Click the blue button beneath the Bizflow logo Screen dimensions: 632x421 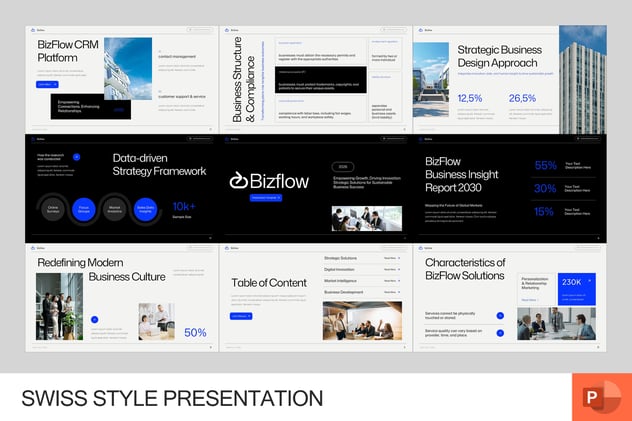(x=266, y=198)
